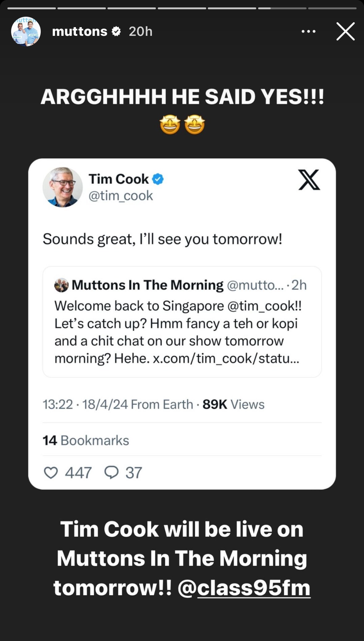Tap the star-struck emoji pair
This screenshot has height=641, width=364.
point(182,125)
